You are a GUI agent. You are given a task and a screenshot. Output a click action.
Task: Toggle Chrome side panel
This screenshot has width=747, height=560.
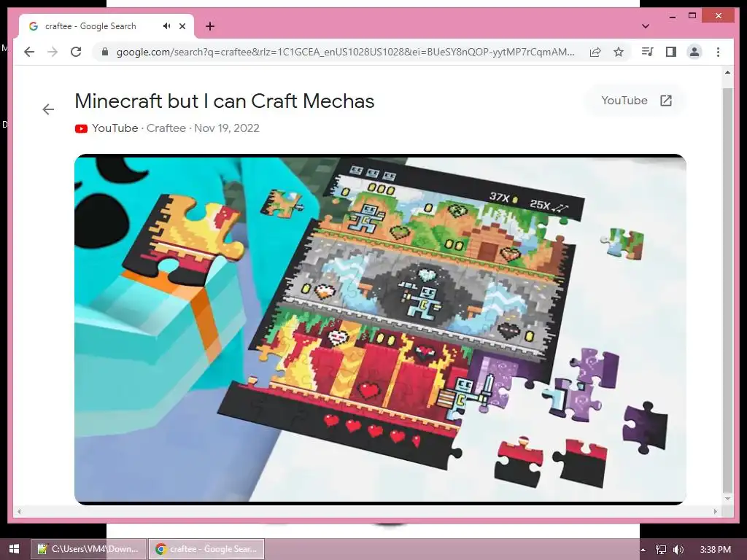tap(671, 52)
